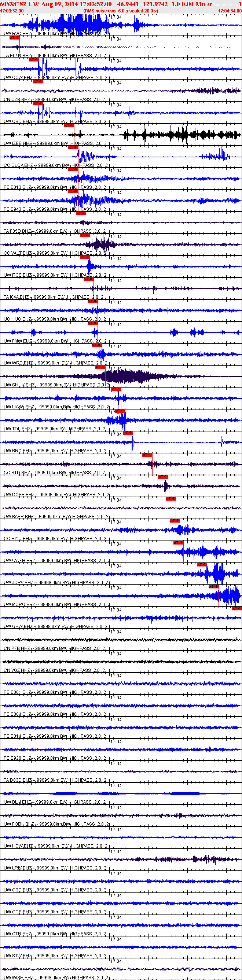Image resolution: width=242 pixels, height=980 pixels.
Task: Click the end time label 17:04:34.00
Action: [x=230, y=11]
